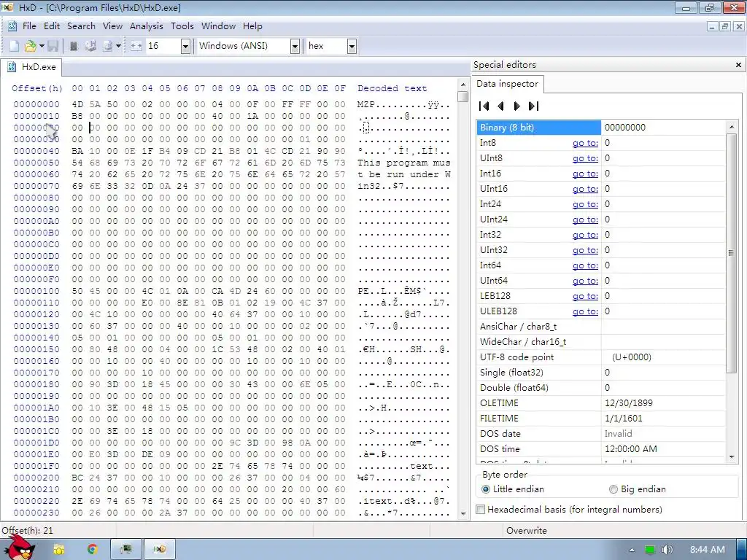Open the View menu
747x560 pixels.
coord(112,26)
